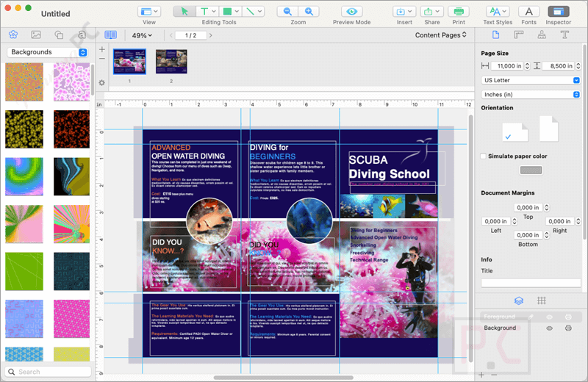Toggle the Inspector panel

point(559,11)
